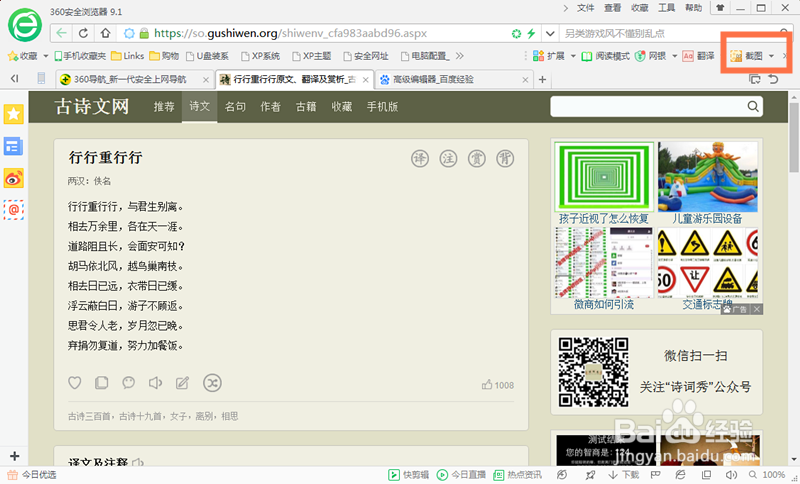Reload the page with the refresh icon
Screen dimensions: 800x484
pos(84,34)
